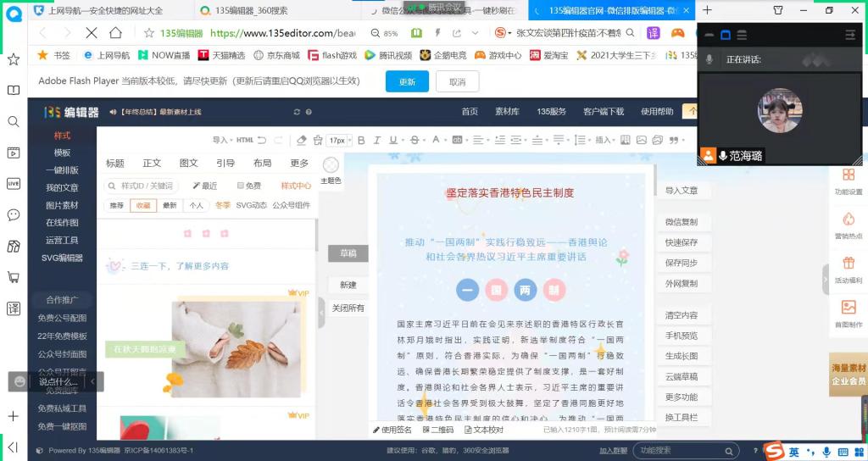The height and width of the screenshot is (461, 868).
Task: Open the 主题色 color picker
Action: point(331,171)
